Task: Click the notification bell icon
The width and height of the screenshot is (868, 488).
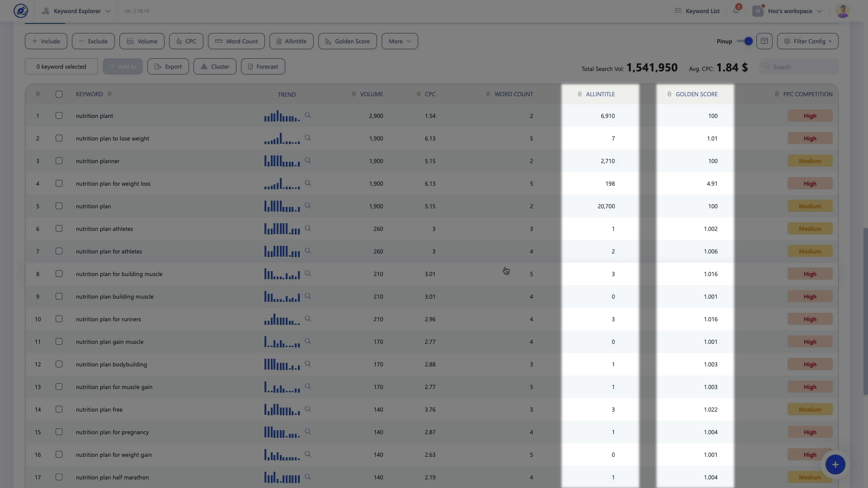Action: 736,11
